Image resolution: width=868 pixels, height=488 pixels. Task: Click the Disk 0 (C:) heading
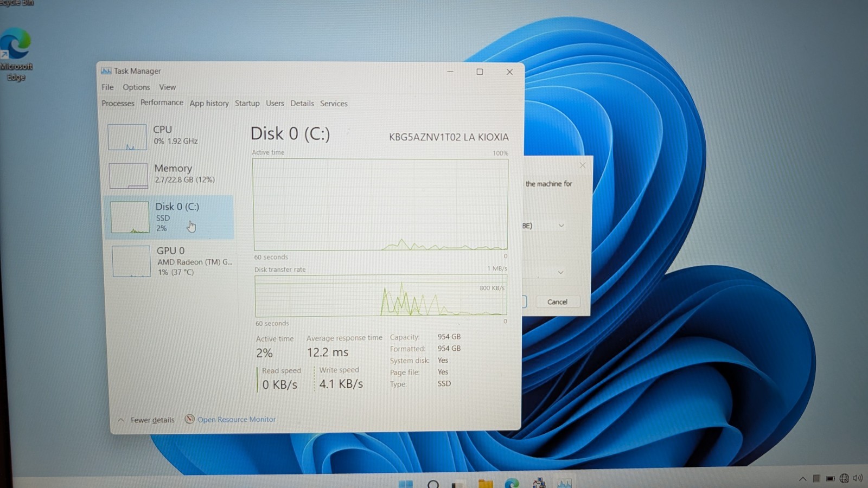coord(290,134)
